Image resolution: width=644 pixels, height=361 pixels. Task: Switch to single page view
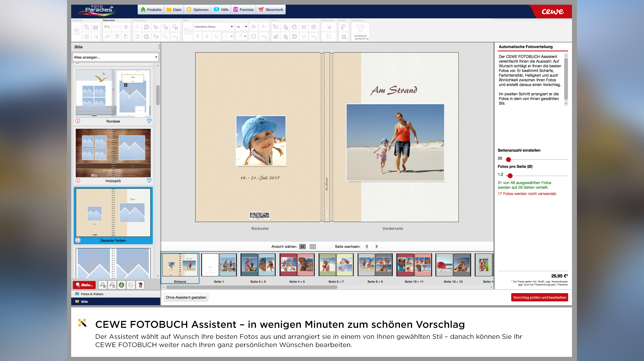point(302,246)
